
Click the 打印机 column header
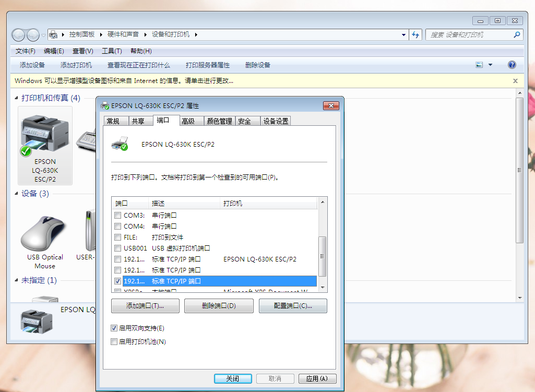(269, 204)
